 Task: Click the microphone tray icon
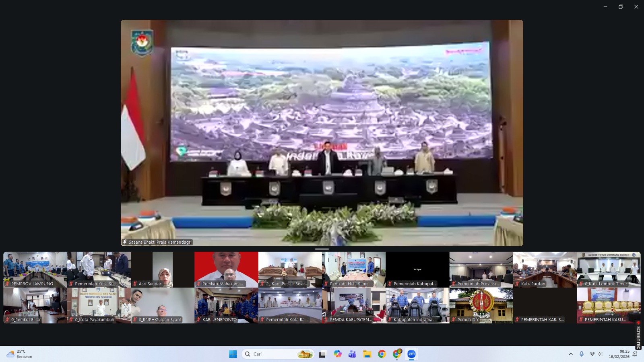point(581,354)
